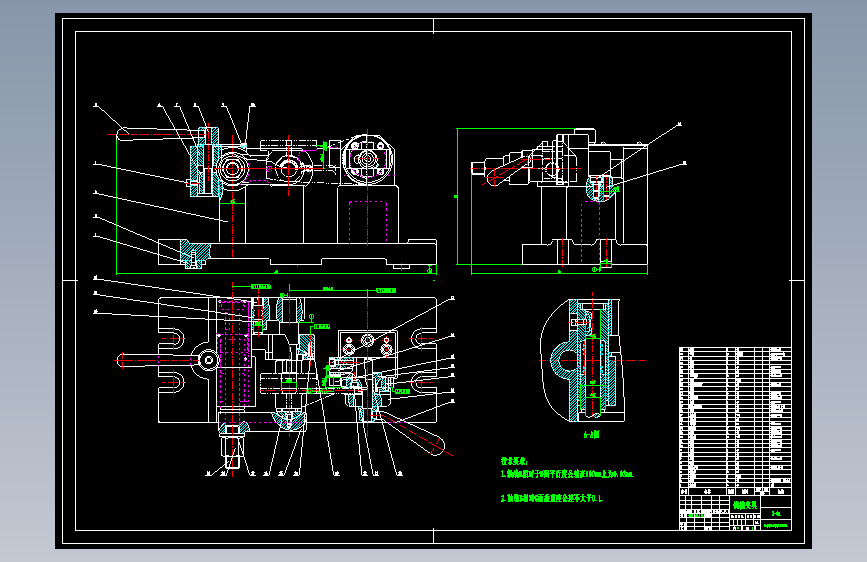Select the green technical requirements heading text

pos(514,461)
